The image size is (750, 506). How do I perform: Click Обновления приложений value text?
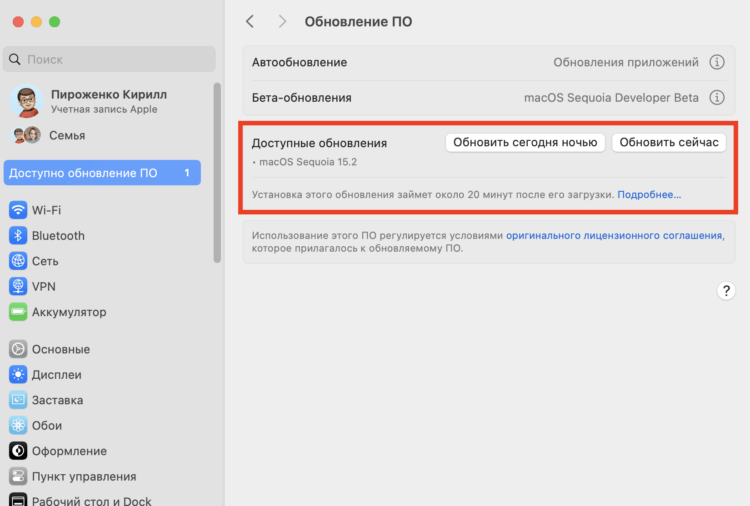tap(626, 62)
